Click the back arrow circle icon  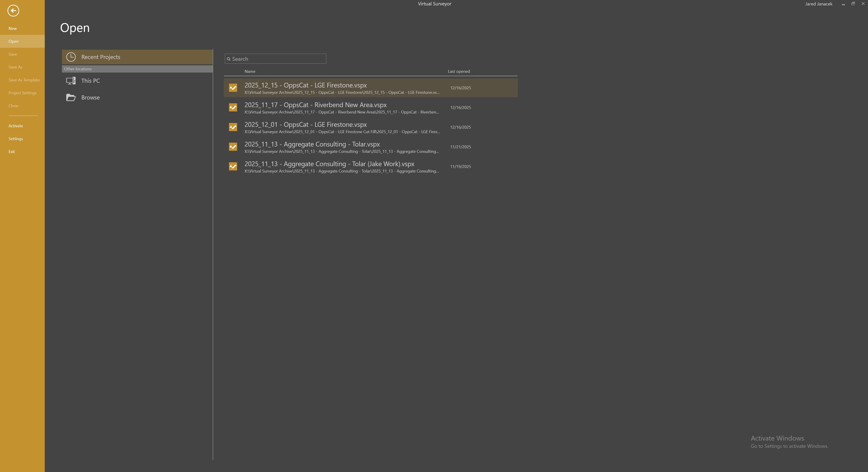13,10
